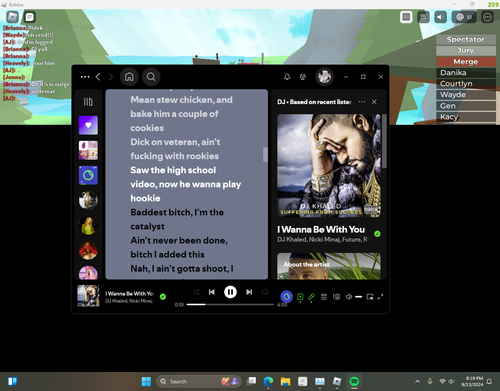The width and height of the screenshot is (500, 391).
Task: Open About the artist card
Action: click(x=329, y=266)
